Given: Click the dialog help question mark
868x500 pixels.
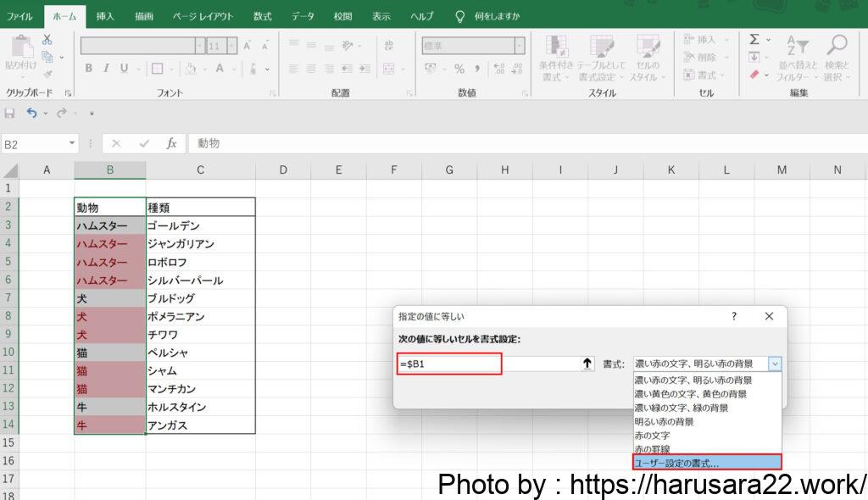Looking at the screenshot, I should (734, 316).
